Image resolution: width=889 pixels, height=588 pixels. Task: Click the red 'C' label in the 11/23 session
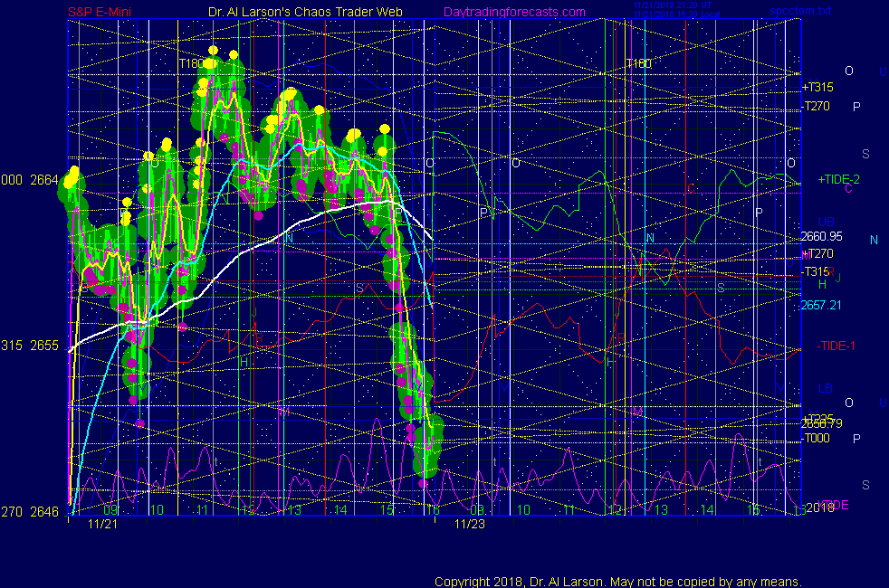click(691, 188)
